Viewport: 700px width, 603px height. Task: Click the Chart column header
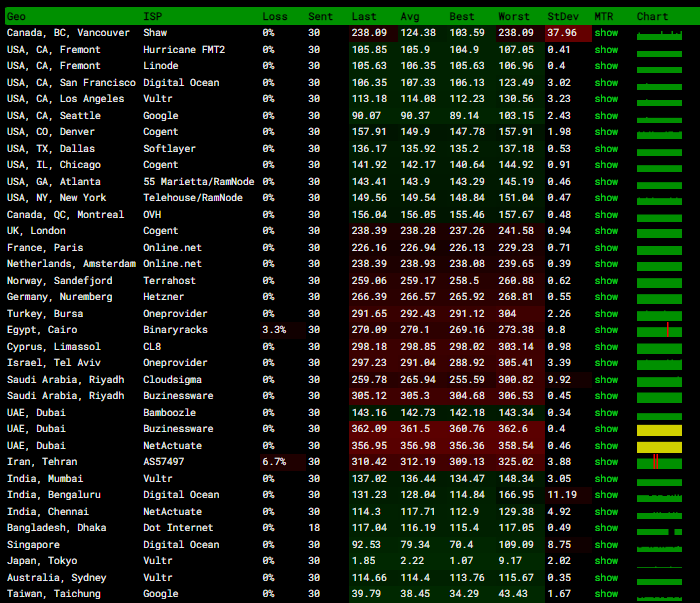pos(652,17)
